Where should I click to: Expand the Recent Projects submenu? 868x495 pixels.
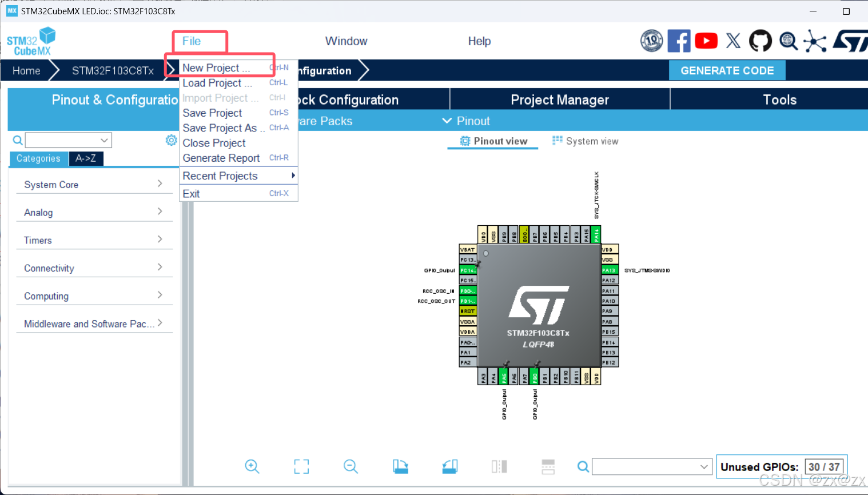click(x=238, y=176)
